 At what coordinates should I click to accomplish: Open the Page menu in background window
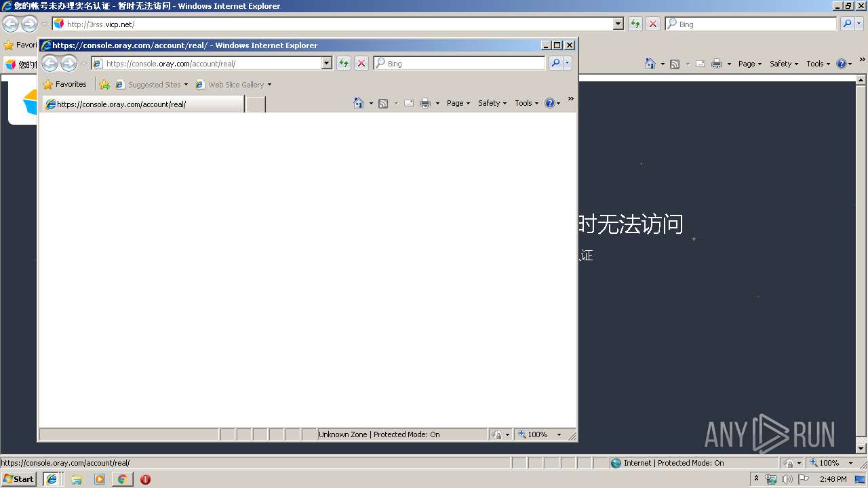click(x=750, y=64)
